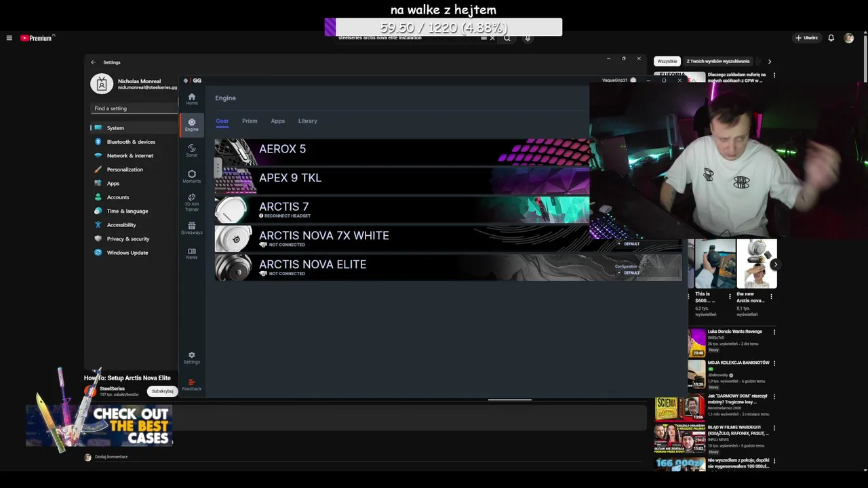The width and height of the screenshot is (868, 488).
Task: Clear the YouTube search text
Action: click(x=492, y=38)
